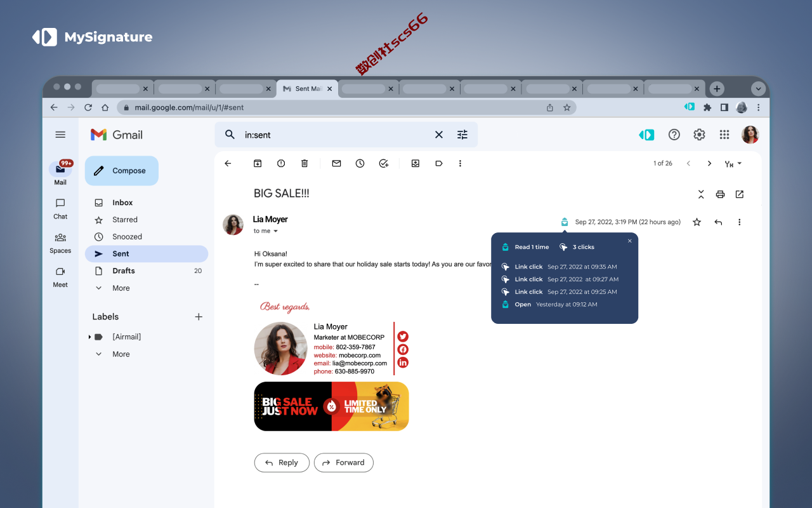Reply using the arrow icon at top
Image resolution: width=812 pixels, height=508 pixels.
tap(718, 222)
